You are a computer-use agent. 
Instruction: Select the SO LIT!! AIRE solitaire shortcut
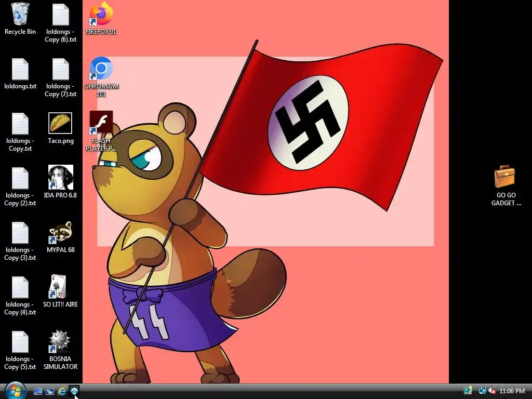[x=58, y=287]
